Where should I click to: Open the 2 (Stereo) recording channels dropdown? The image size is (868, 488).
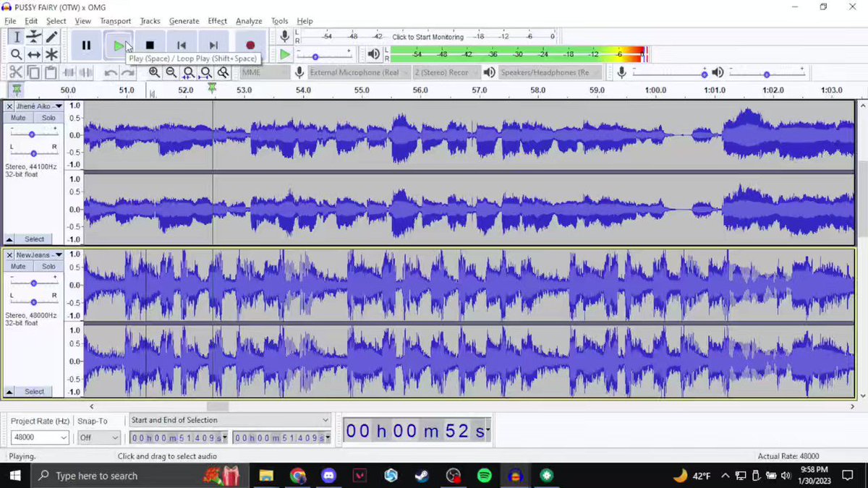446,72
